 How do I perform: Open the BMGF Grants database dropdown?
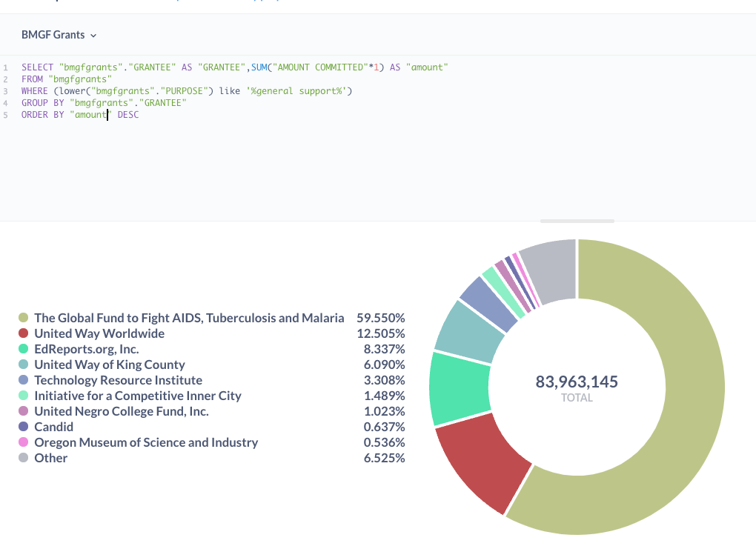tap(59, 35)
